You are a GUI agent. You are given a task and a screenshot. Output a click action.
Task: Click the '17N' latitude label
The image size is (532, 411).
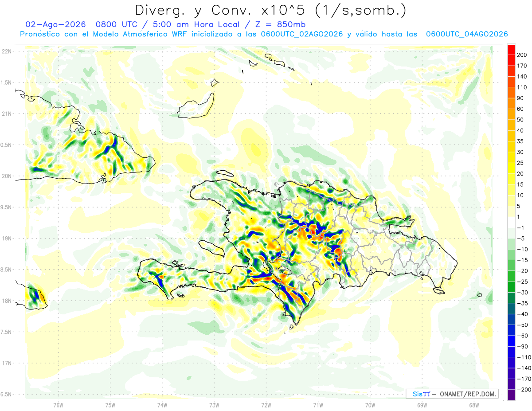[7, 363]
